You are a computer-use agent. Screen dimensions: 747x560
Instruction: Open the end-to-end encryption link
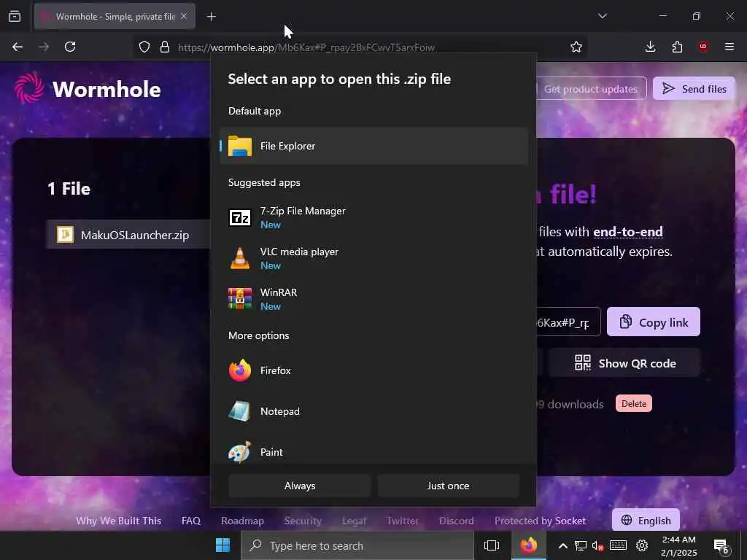click(x=628, y=232)
